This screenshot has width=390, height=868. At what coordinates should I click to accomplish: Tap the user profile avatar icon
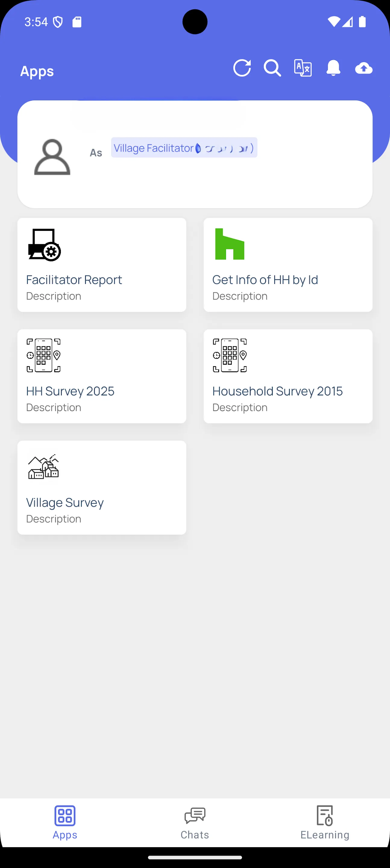click(52, 157)
